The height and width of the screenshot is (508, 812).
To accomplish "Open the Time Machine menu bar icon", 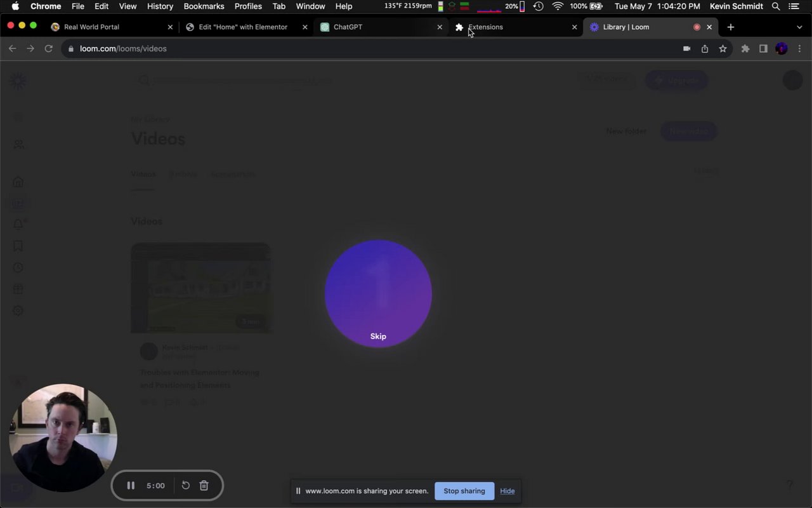I will point(538,6).
